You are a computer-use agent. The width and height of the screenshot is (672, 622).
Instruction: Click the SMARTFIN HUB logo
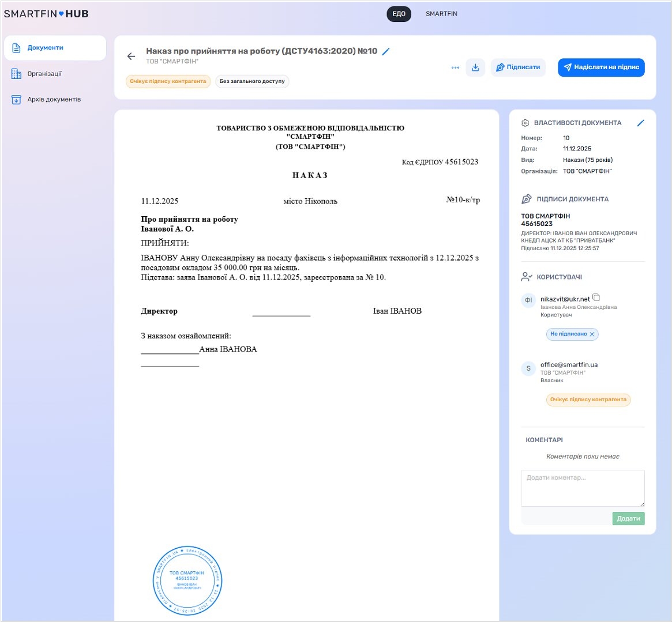(x=46, y=14)
